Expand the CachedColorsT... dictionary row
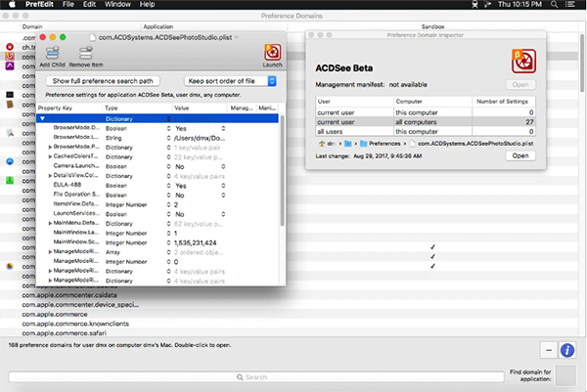587x392 pixels. tap(50, 156)
